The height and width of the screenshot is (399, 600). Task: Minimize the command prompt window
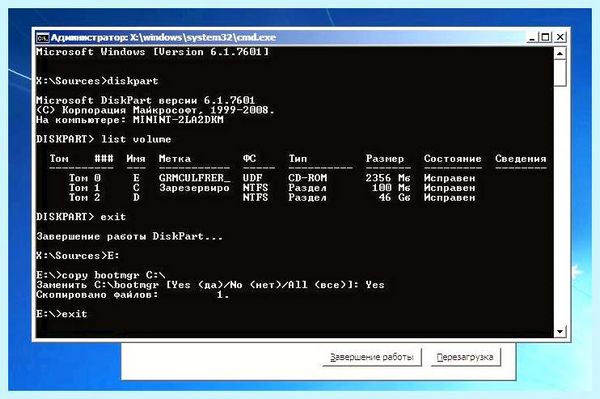[532, 37]
